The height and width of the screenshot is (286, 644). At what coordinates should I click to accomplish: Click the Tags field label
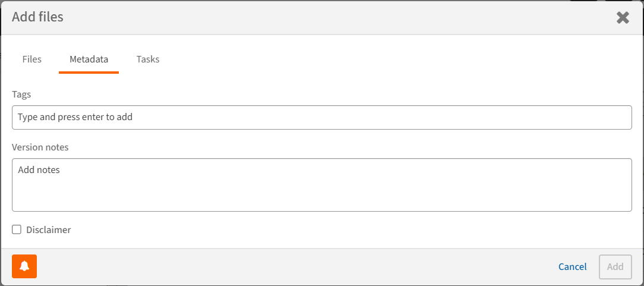pyautogui.click(x=21, y=95)
